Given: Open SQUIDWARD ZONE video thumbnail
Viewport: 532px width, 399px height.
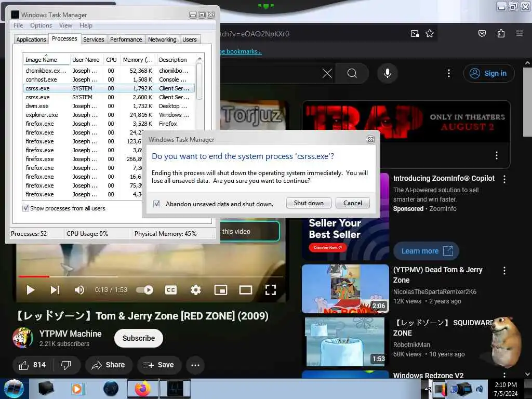Looking at the screenshot, I should coord(345,342).
